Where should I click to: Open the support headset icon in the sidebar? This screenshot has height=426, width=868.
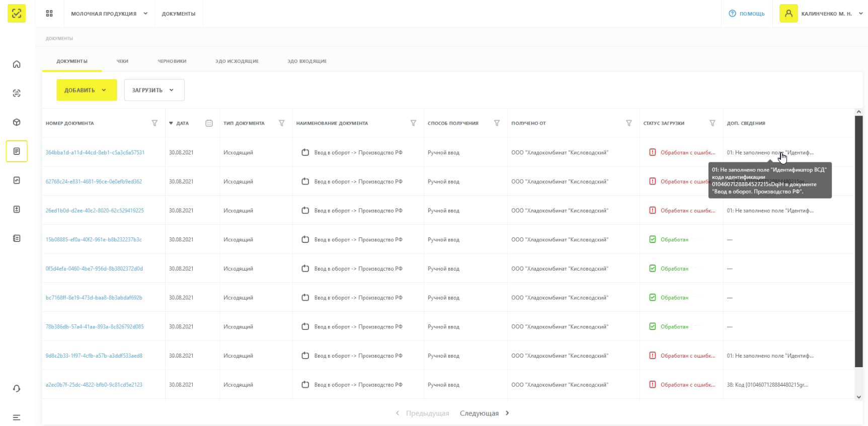(x=17, y=388)
